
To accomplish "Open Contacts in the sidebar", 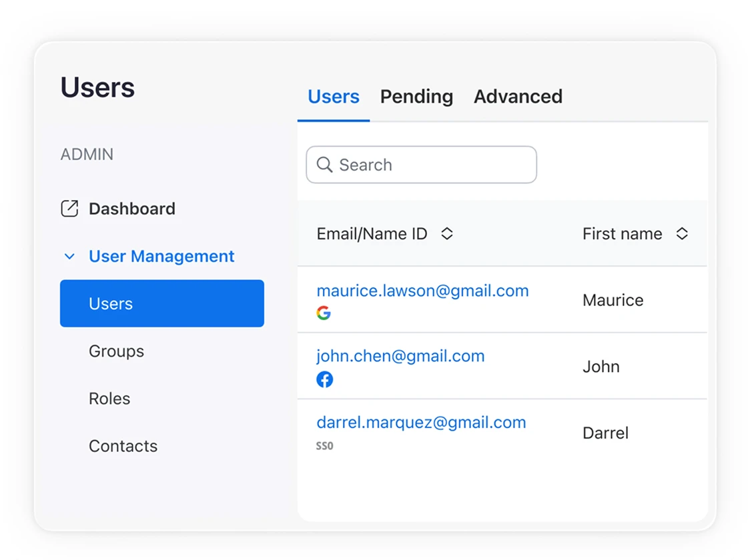I will [x=123, y=446].
